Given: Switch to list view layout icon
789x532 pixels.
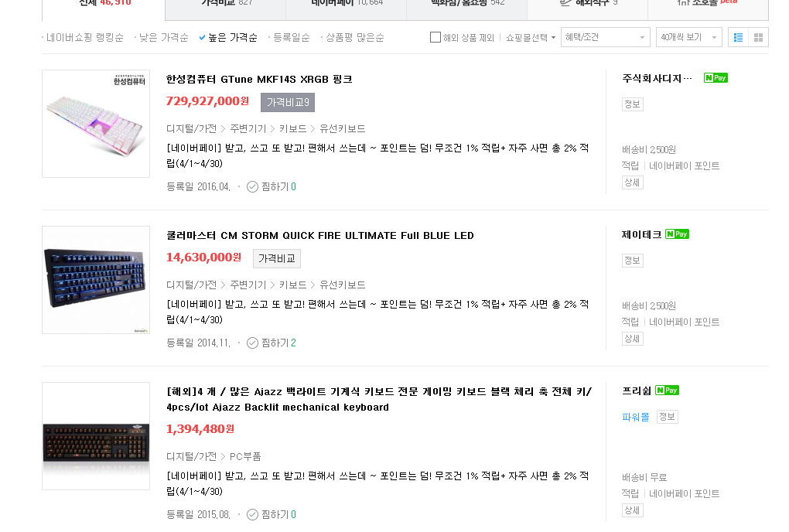Looking at the screenshot, I should pos(738,37).
